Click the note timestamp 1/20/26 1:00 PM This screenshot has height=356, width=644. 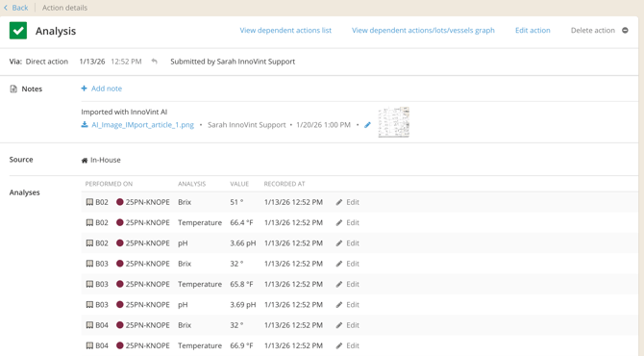pos(323,125)
